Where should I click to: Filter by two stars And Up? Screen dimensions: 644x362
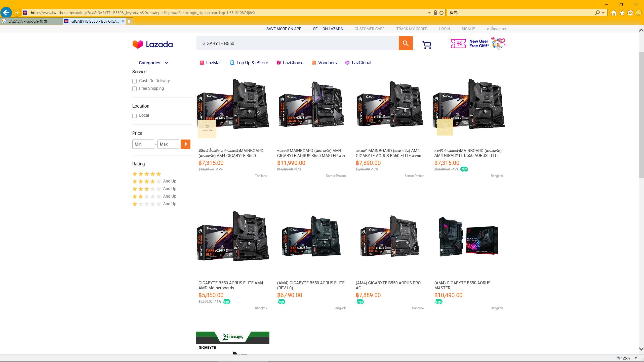[x=154, y=196]
